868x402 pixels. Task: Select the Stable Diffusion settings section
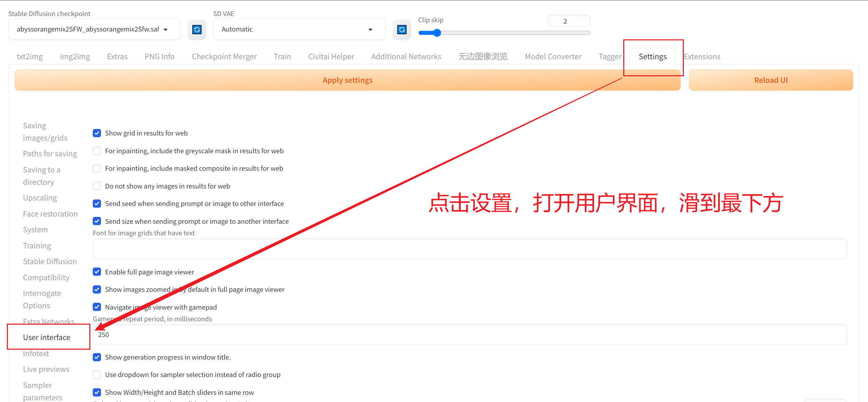click(x=49, y=261)
